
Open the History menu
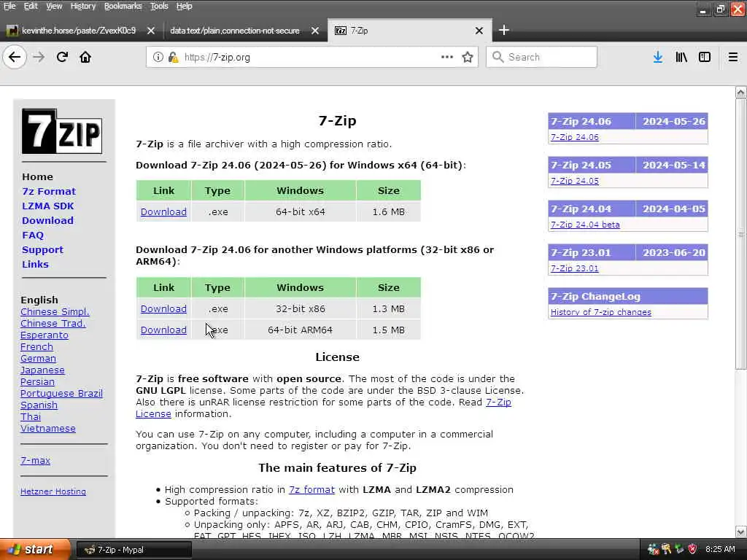83,6
